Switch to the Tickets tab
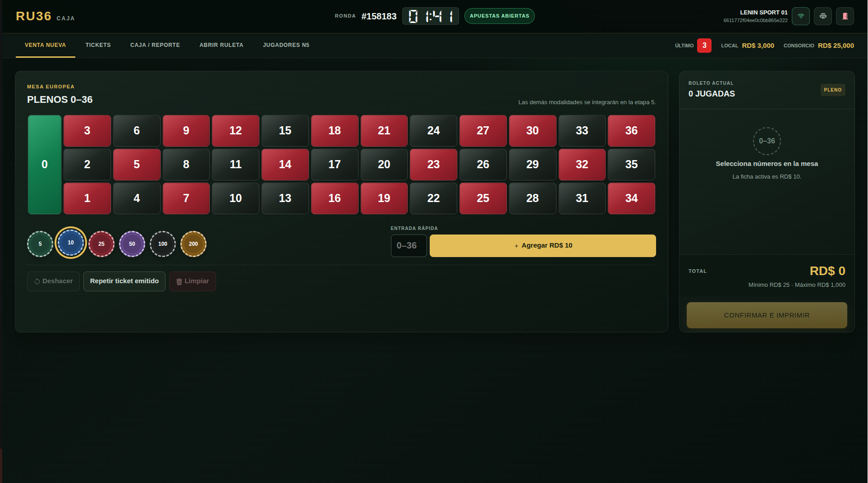Image resolution: width=868 pixels, height=483 pixels. click(98, 45)
